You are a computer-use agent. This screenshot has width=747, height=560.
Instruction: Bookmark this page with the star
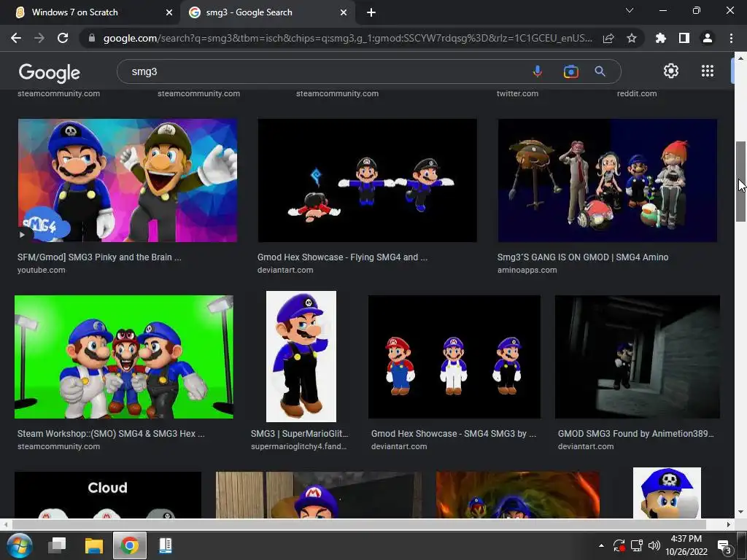click(632, 38)
